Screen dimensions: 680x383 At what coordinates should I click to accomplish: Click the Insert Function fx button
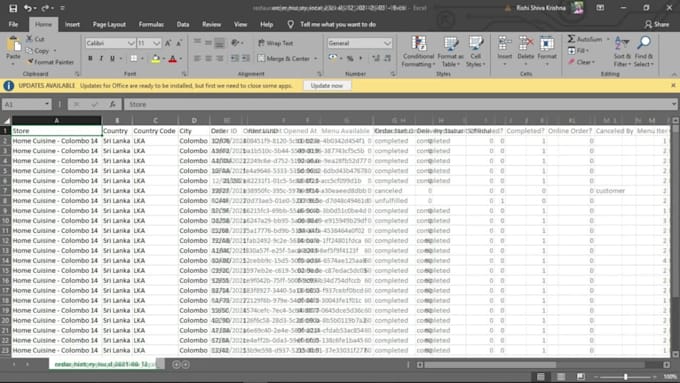[112, 104]
